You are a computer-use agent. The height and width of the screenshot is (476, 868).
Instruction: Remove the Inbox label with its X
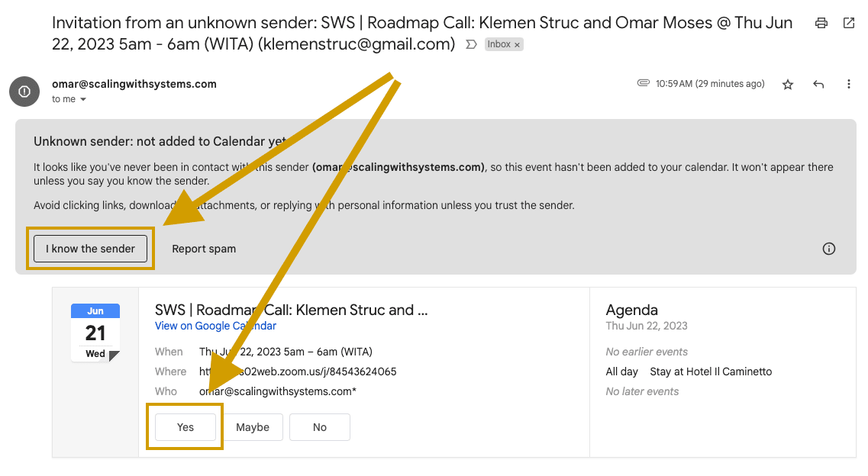[x=518, y=45]
